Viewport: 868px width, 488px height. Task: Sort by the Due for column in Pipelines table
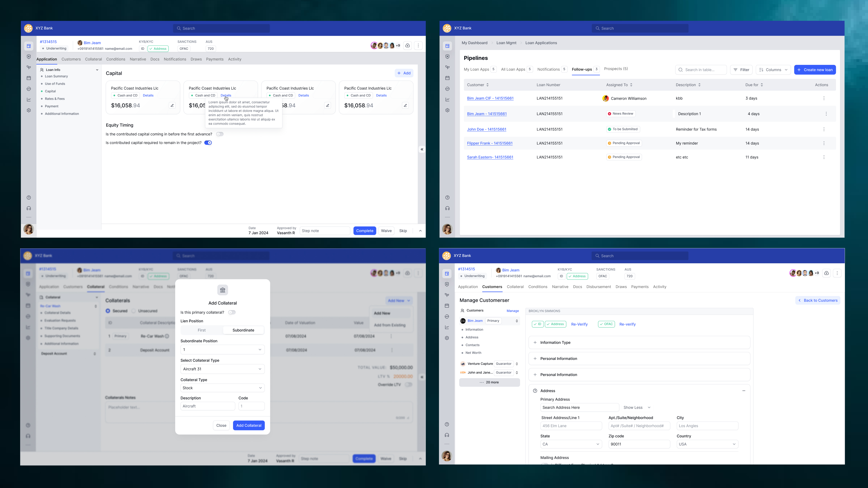[762, 85]
